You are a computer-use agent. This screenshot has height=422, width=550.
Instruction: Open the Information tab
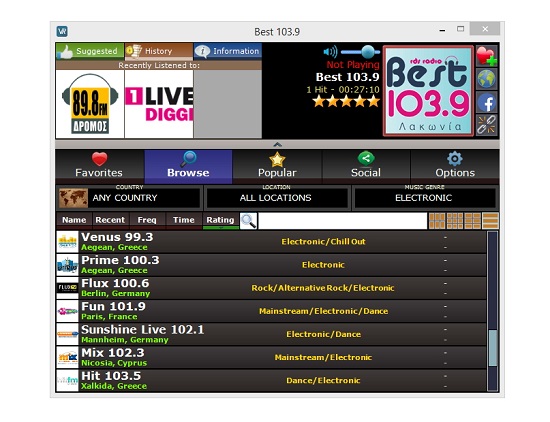pos(228,51)
